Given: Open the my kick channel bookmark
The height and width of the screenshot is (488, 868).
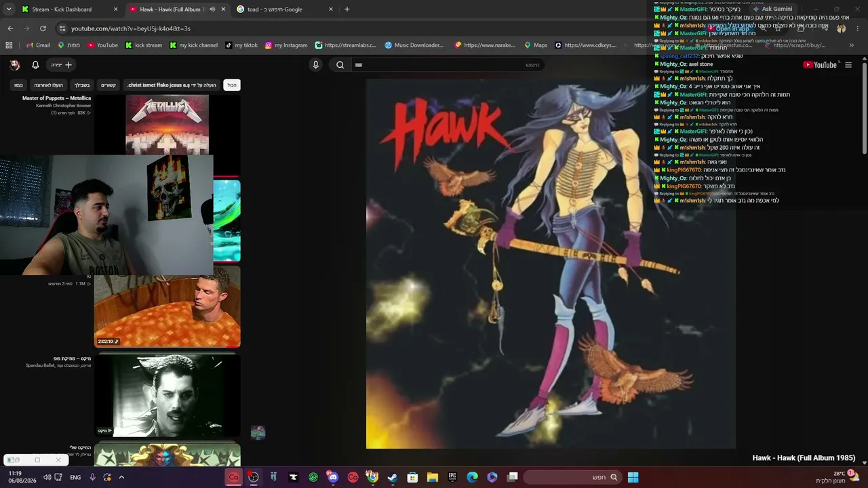Looking at the screenshot, I should click(x=193, y=45).
